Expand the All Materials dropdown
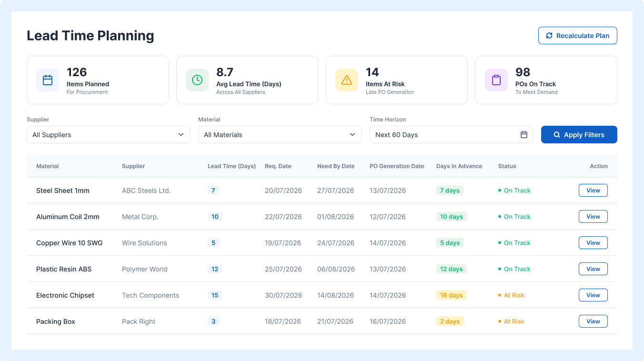The width and height of the screenshot is (644, 361). (280, 135)
